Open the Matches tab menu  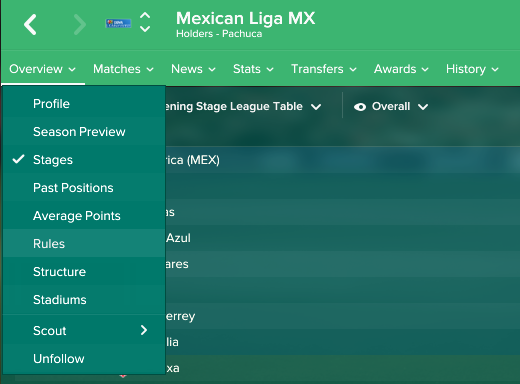tap(123, 69)
